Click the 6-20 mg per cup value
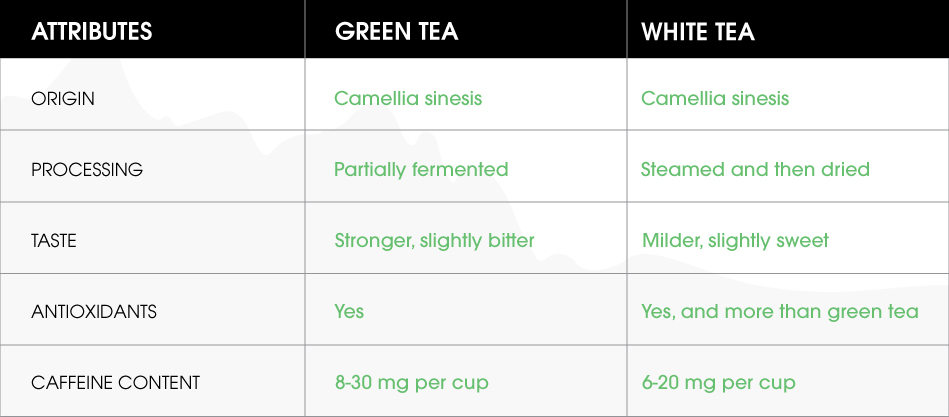 (718, 382)
